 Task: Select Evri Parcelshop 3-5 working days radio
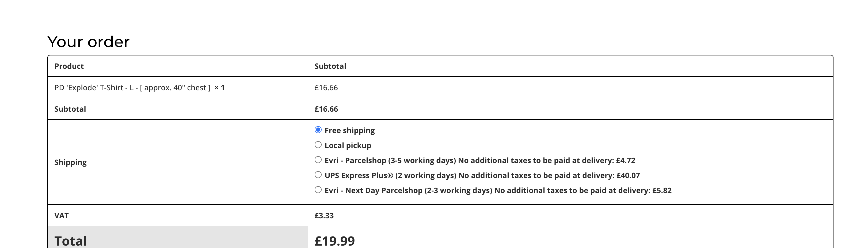pos(318,160)
